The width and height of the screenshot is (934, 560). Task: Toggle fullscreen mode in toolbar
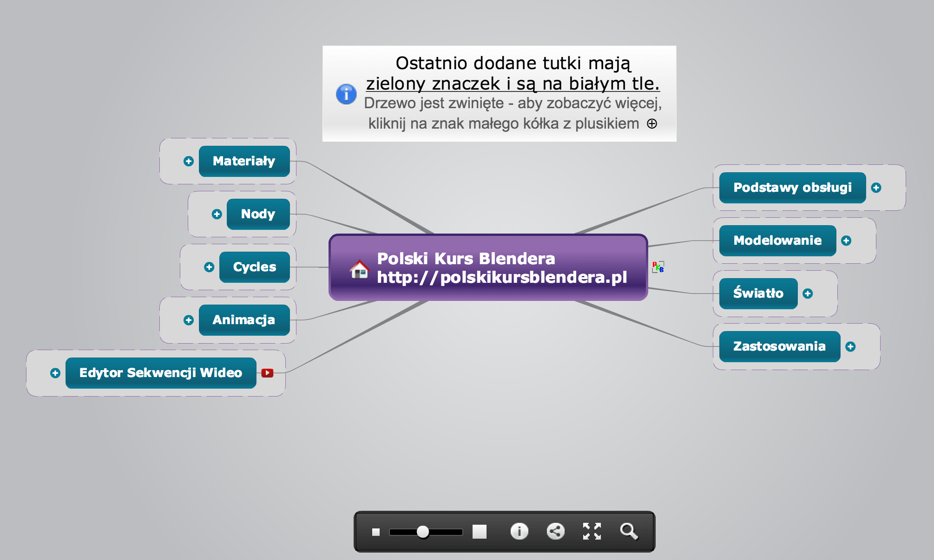(x=592, y=531)
